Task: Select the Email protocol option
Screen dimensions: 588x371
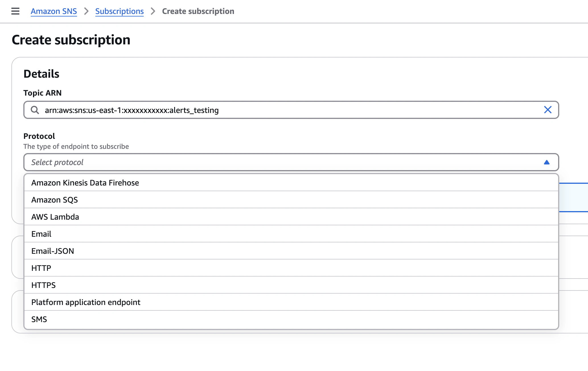Action: [x=41, y=234]
